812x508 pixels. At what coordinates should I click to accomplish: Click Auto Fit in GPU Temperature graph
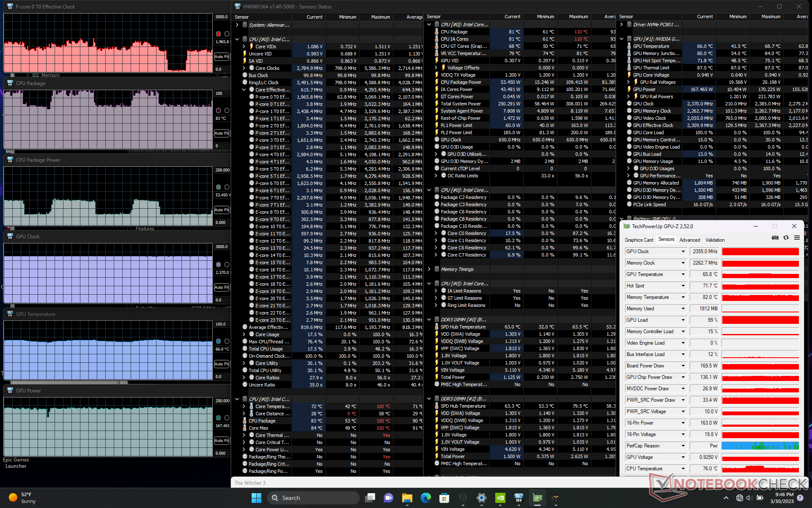coord(222,364)
